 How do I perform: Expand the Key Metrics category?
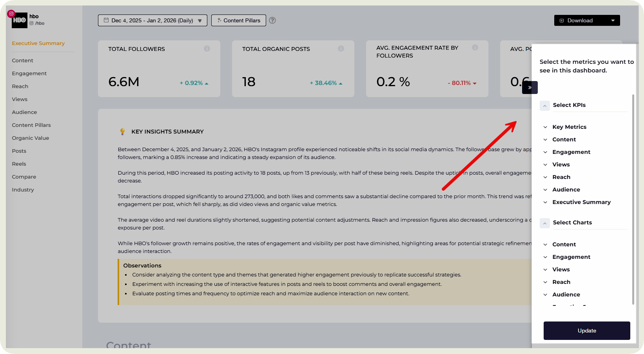coord(546,127)
